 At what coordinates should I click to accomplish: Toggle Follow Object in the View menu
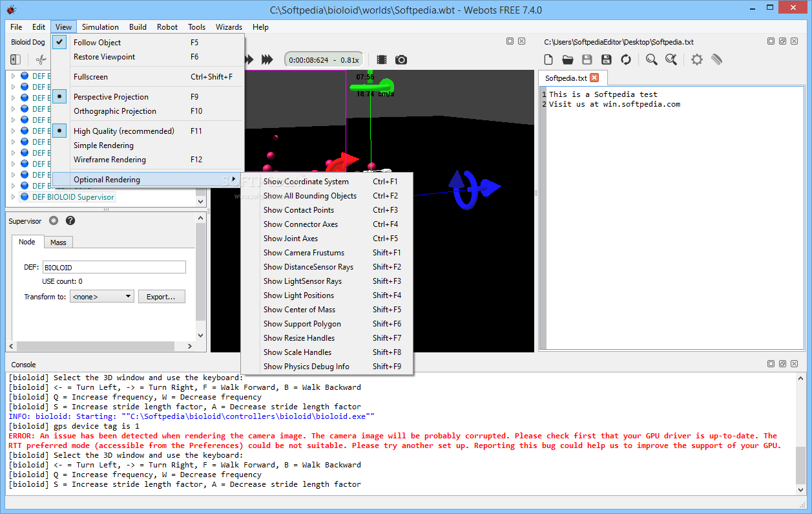pos(148,43)
